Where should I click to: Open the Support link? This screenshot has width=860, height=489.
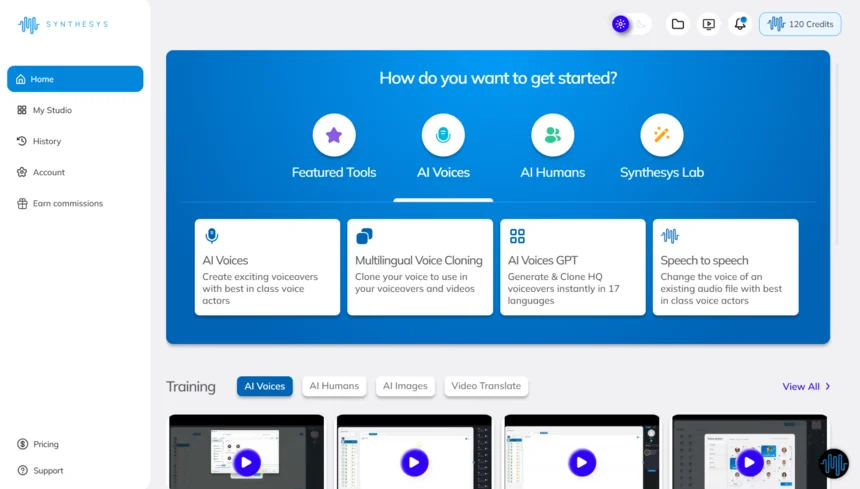pos(41,470)
